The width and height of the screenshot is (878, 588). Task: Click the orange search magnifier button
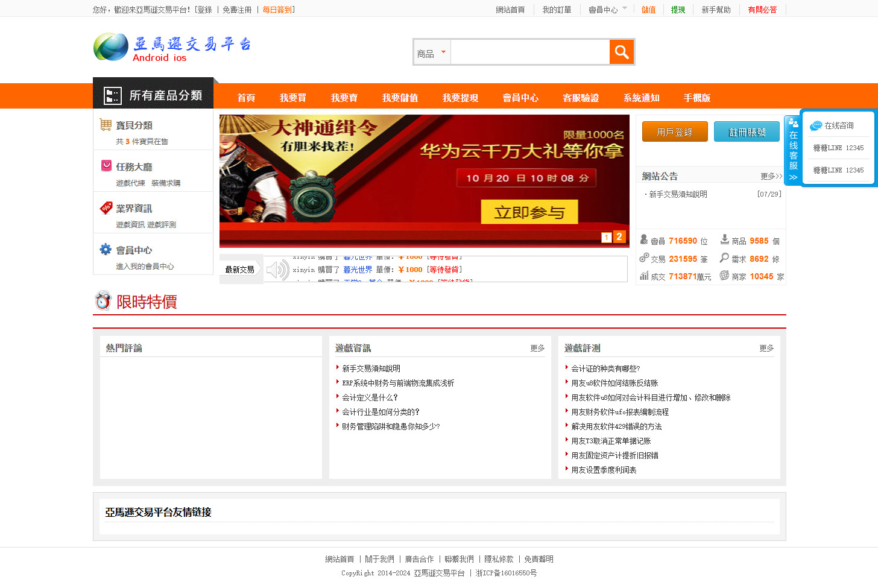[x=621, y=52]
